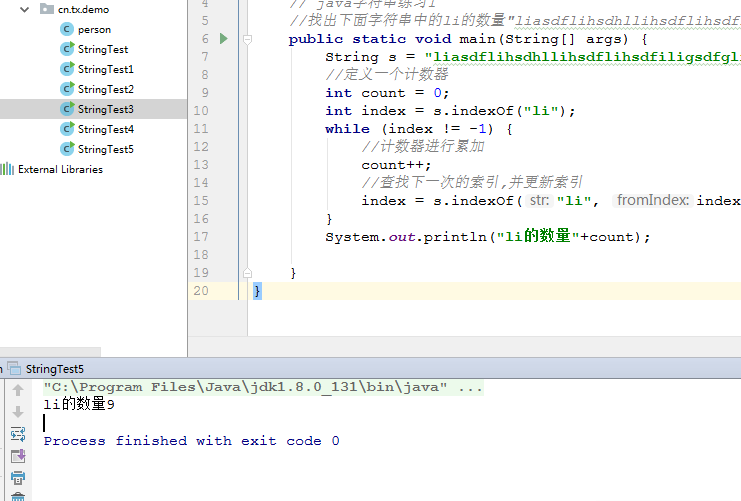Click the External Libraries icon
Screen dimensions: 741x501
pos(7,169)
